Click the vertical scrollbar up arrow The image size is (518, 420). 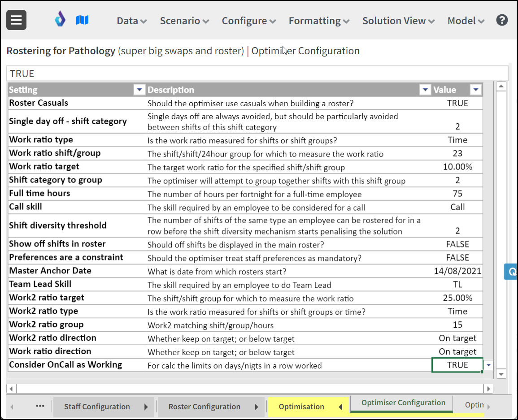[501, 87]
